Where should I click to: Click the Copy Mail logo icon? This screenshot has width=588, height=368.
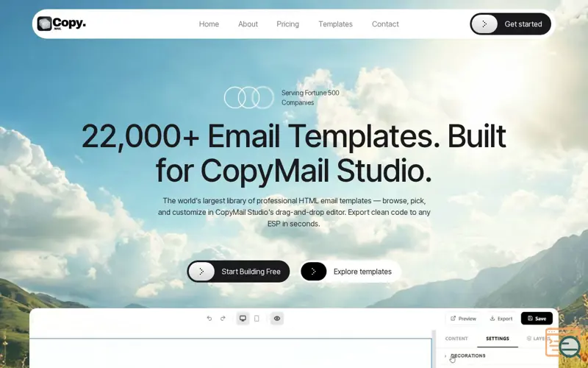(44, 24)
